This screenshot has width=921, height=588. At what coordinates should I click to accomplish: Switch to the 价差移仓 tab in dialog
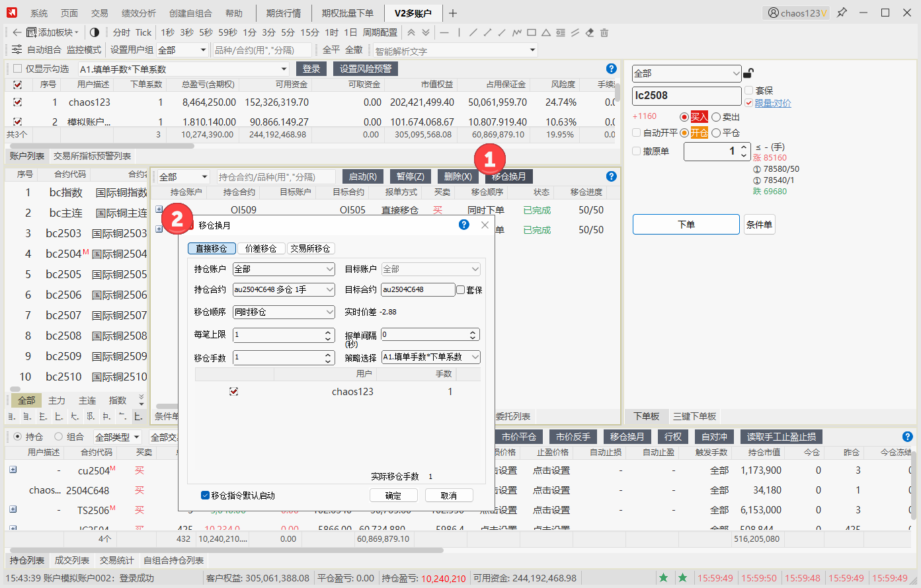260,248
